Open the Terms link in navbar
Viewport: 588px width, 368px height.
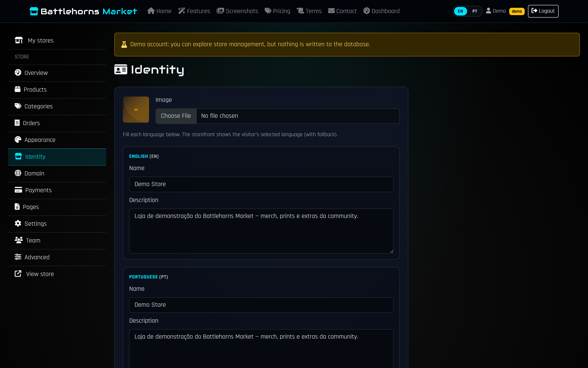coord(309,11)
